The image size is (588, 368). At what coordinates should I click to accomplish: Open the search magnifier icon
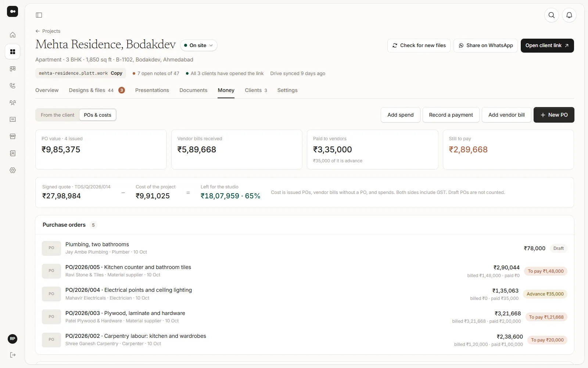pos(552,15)
